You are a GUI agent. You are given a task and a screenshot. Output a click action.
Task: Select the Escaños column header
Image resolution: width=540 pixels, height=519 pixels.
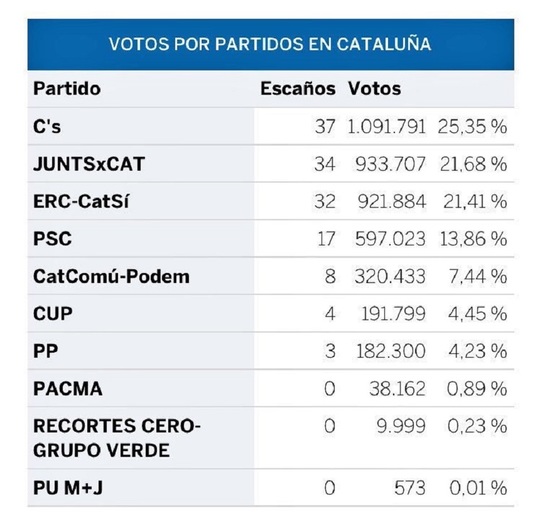pos(298,89)
